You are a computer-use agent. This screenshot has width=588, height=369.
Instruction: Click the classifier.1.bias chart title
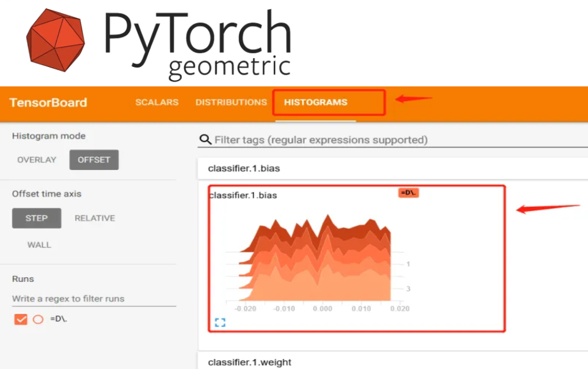(x=243, y=195)
